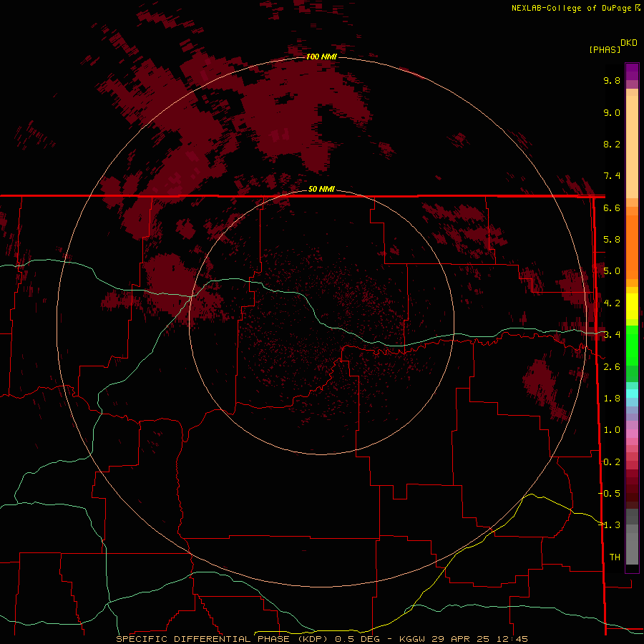Click the KGGW 29 APR 25 12:45 timestamp
This screenshot has width=644, height=644.
coord(463,639)
